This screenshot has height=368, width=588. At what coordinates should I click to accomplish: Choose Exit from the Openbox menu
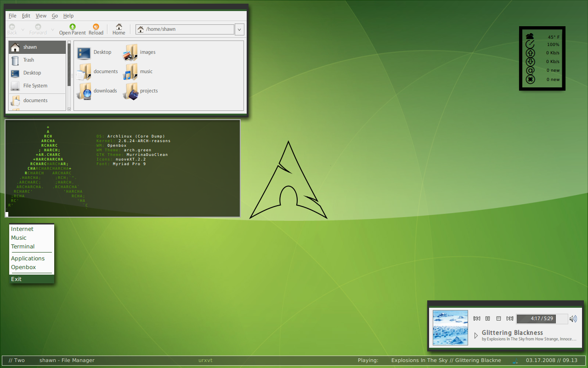tap(32, 279)
